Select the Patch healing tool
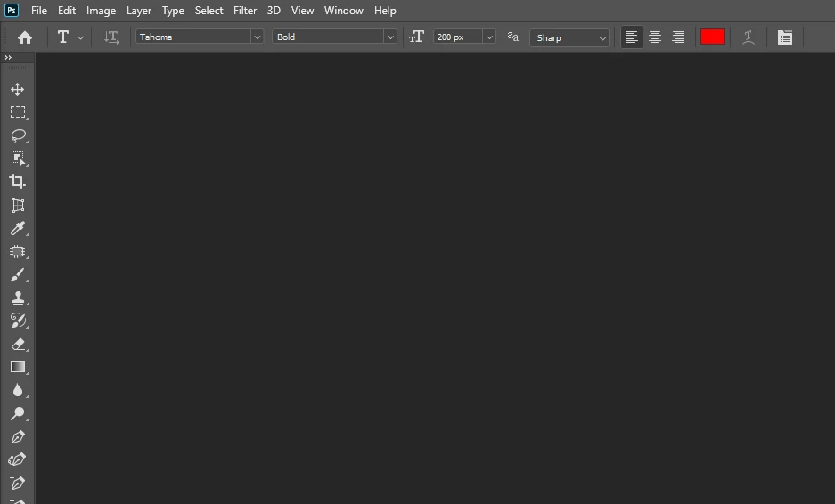The image size is (835, 504). [x=18, y=252]
